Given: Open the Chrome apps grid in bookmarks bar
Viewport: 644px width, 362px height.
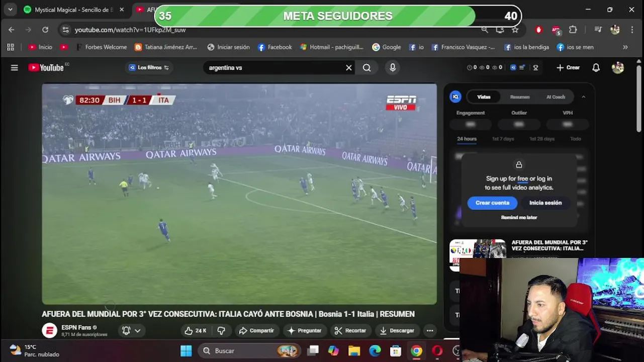Looking at the screenshot, I should coord(10,47).
